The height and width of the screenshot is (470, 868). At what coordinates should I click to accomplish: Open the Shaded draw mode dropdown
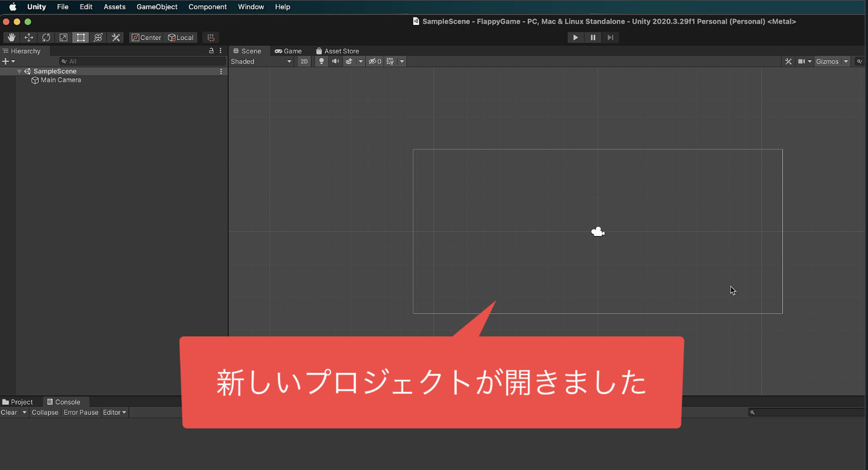(262, 61)
